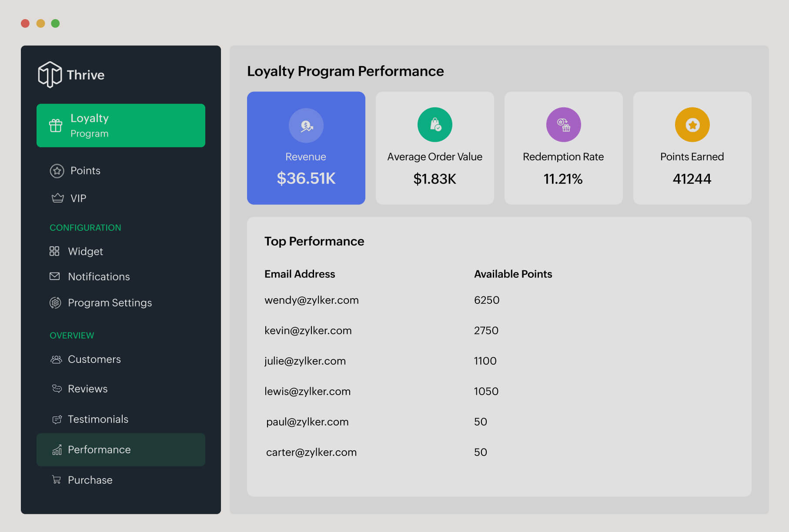Click the Thrive logo icon

pyautogui.click(x=49, y=74)
